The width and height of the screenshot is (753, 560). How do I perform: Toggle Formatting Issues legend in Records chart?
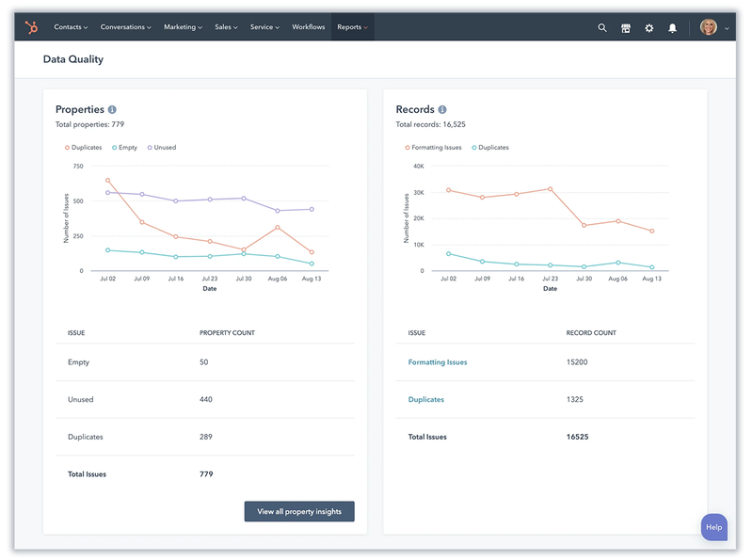[x=433, y=148]
